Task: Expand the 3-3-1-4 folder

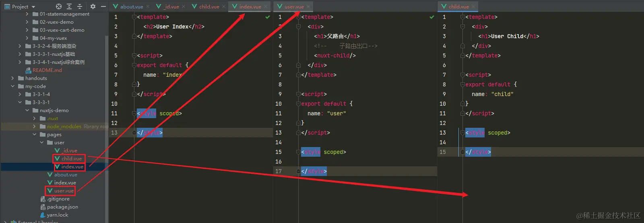Action: point(20,94)
